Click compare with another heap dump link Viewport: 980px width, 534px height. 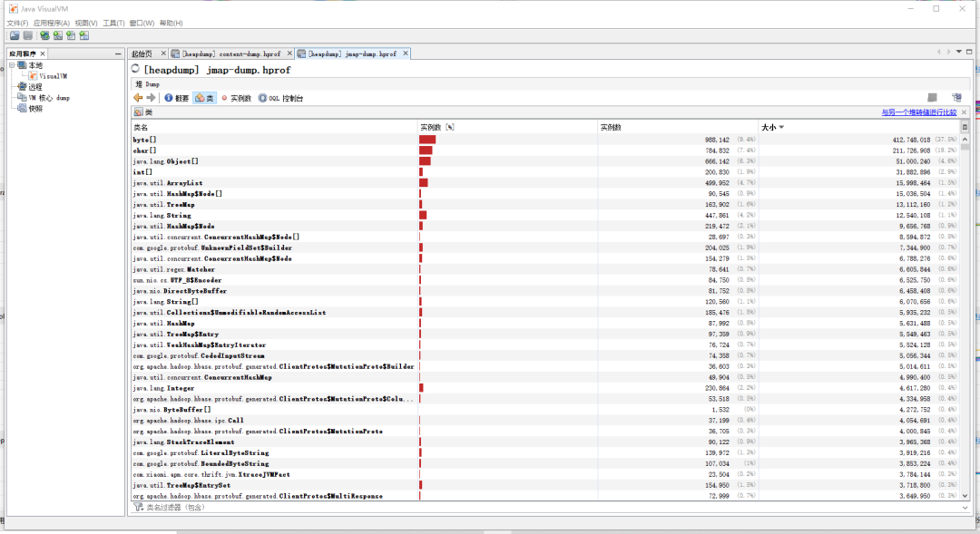[918, 112]
